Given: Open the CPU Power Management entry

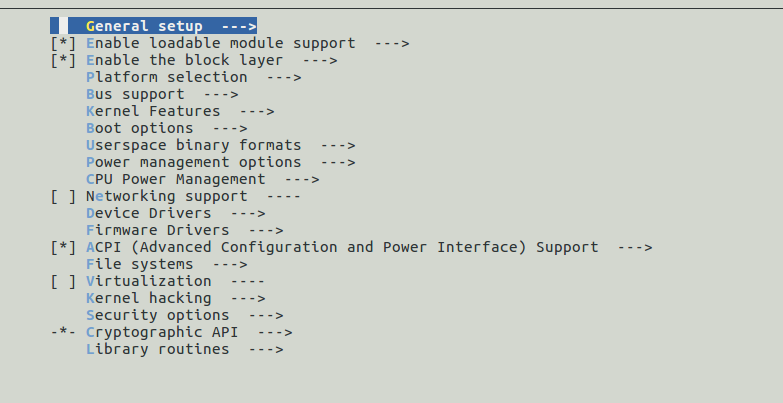Looking at the screenshot, I should click(176, 179).
